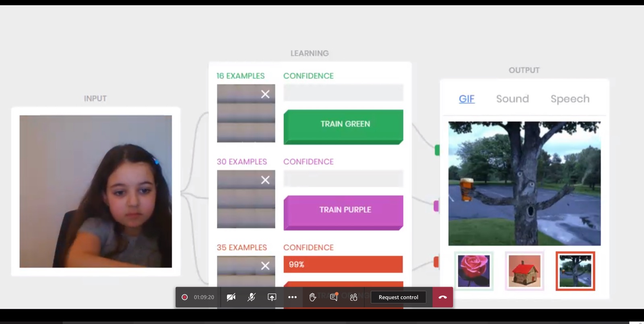Click the green class confidence bar

(x=343, y=93)
